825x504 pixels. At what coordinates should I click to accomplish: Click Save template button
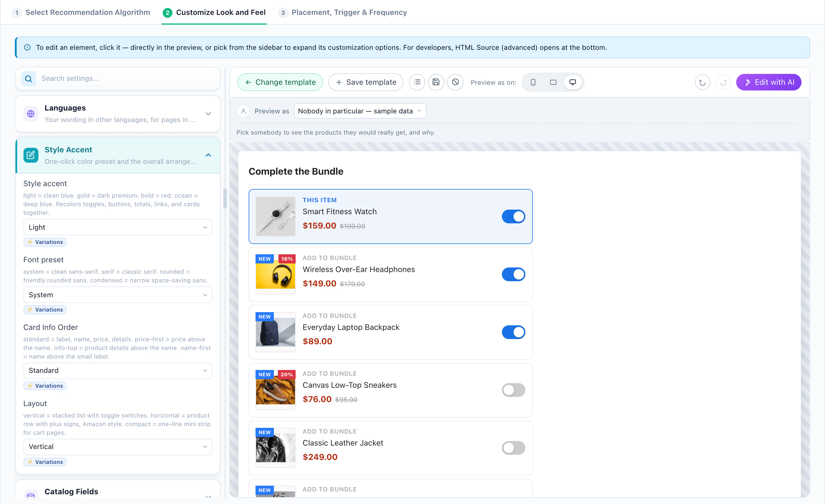[x=366, y=82]
